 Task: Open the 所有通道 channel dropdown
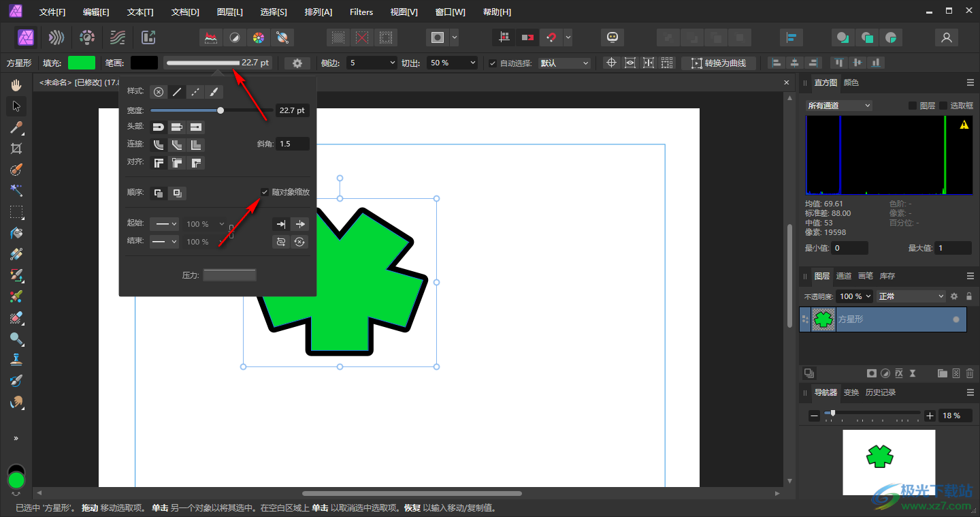pos(838,106)
